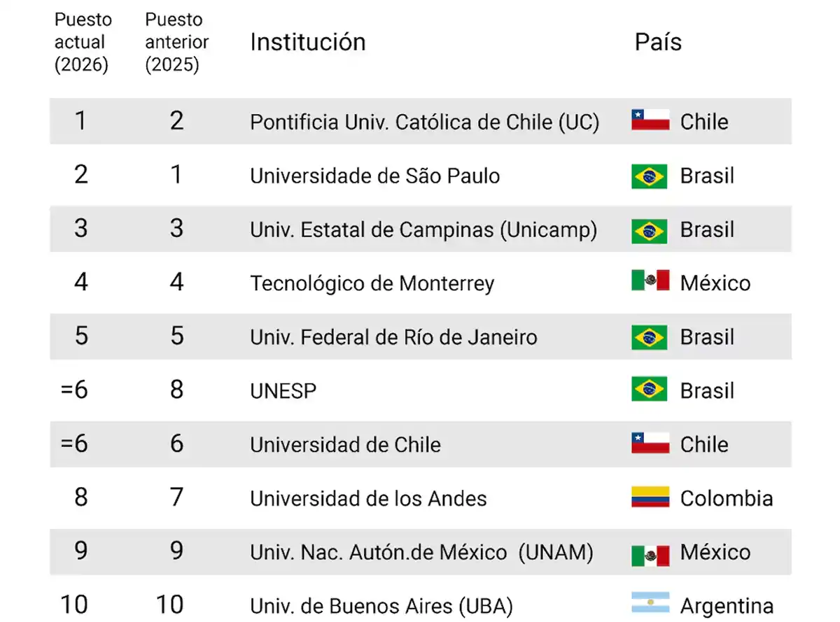This screenshot has height=622, width=840.
Task: Click the Universidad de los Andes name
Action: [368, 498]
